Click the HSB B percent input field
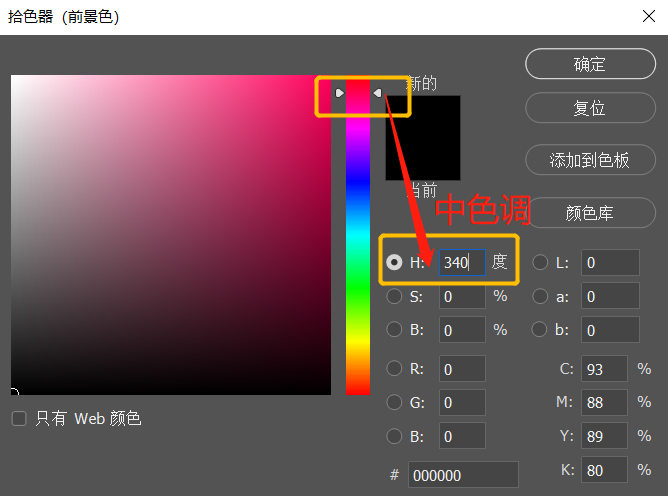The width and height of the screenshot is (668, 496). [462, 330]
